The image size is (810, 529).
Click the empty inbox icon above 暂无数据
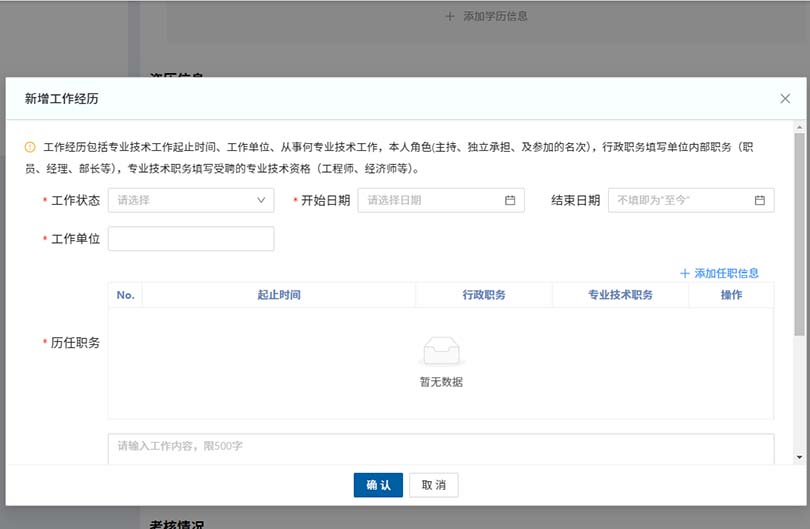[441, 352]
